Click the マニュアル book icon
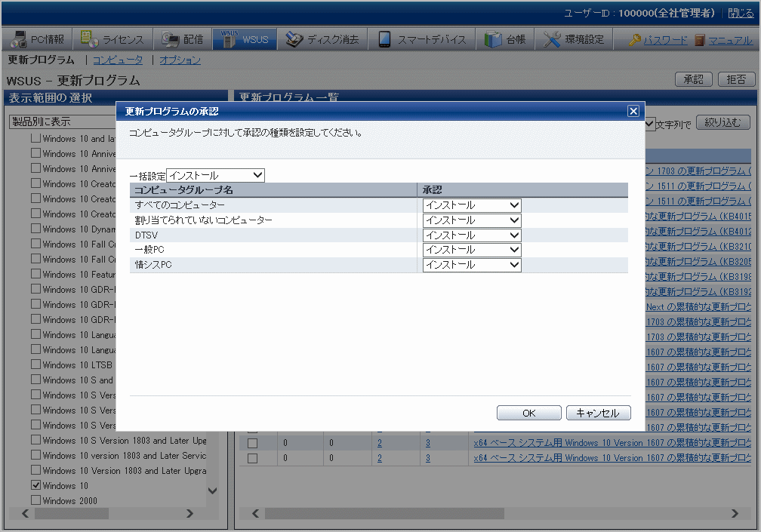The width and height of the screenshot is (761, 532). click(x=699, y=40)
